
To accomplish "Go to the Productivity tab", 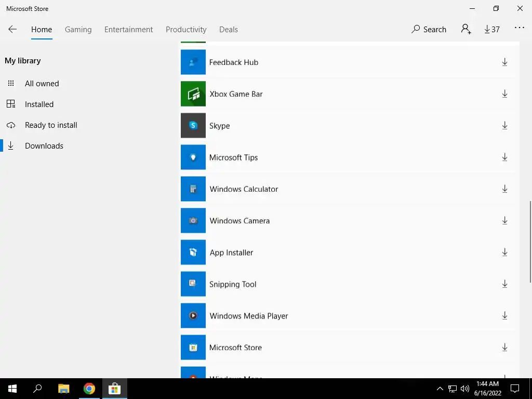I will pos(186,30).
